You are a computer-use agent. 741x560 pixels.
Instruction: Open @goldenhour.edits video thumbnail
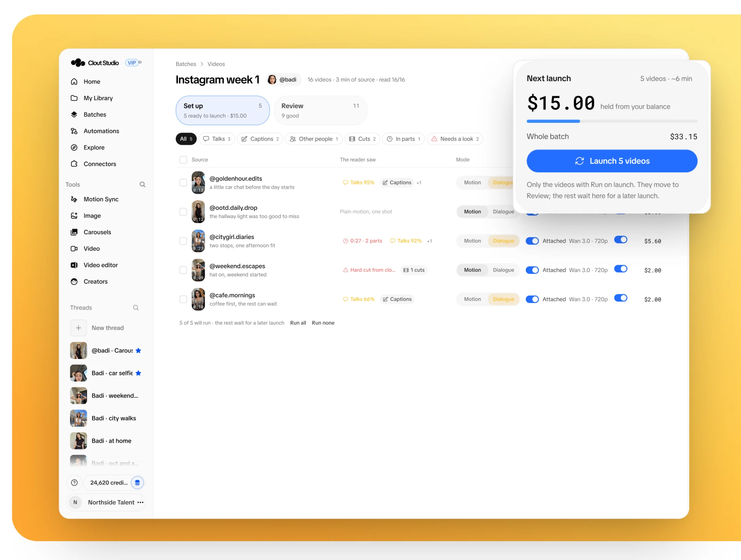coord(198,182)
